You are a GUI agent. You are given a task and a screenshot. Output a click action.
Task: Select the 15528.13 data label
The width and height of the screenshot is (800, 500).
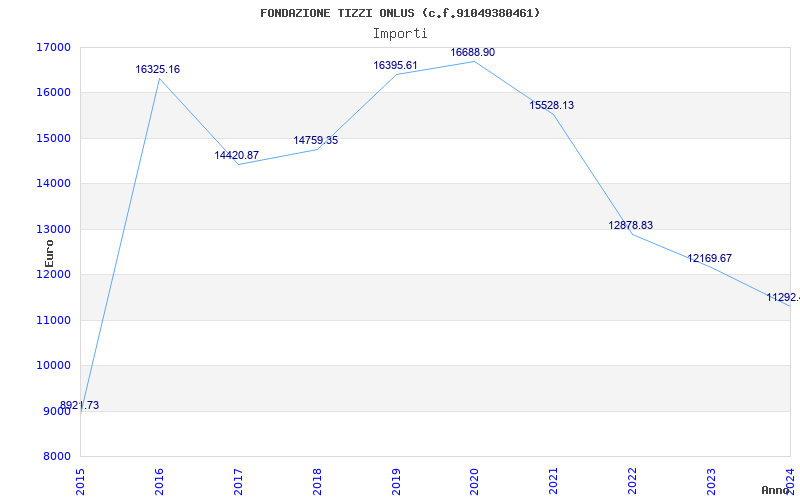pos(552,105)
